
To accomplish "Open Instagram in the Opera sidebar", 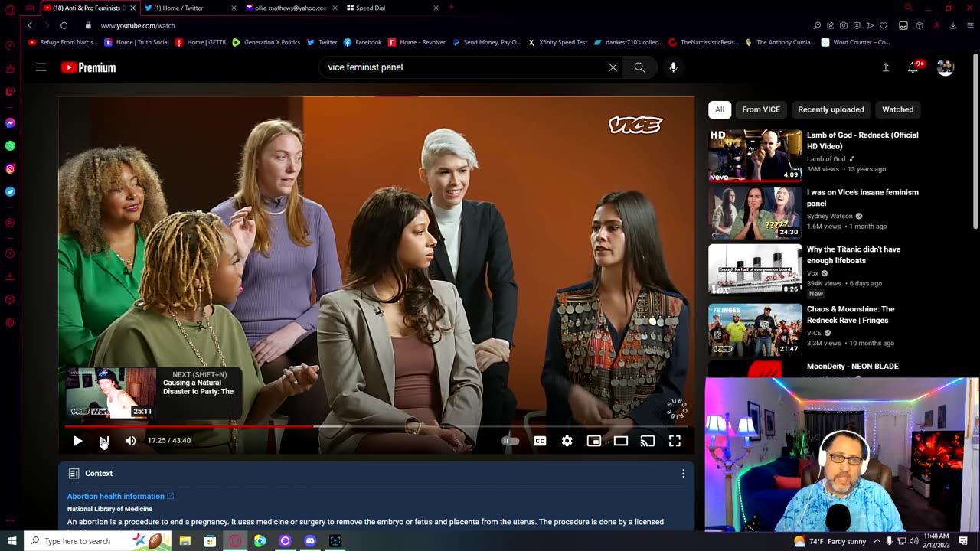I will coord(10,168).
